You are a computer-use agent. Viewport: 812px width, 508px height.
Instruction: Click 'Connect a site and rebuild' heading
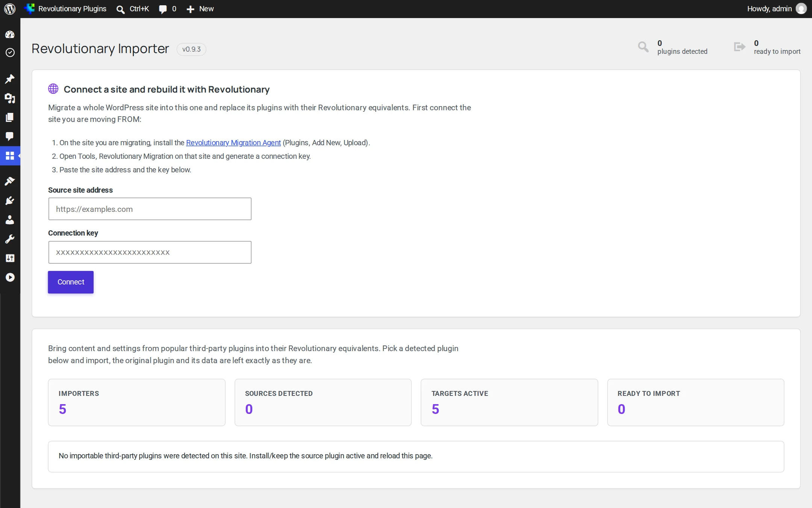[x=167, y=90]
